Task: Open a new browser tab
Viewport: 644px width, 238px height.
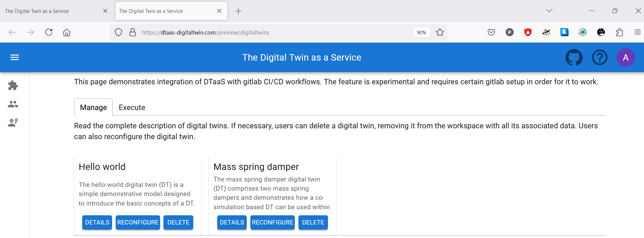Action: click(x=238, y=11)
